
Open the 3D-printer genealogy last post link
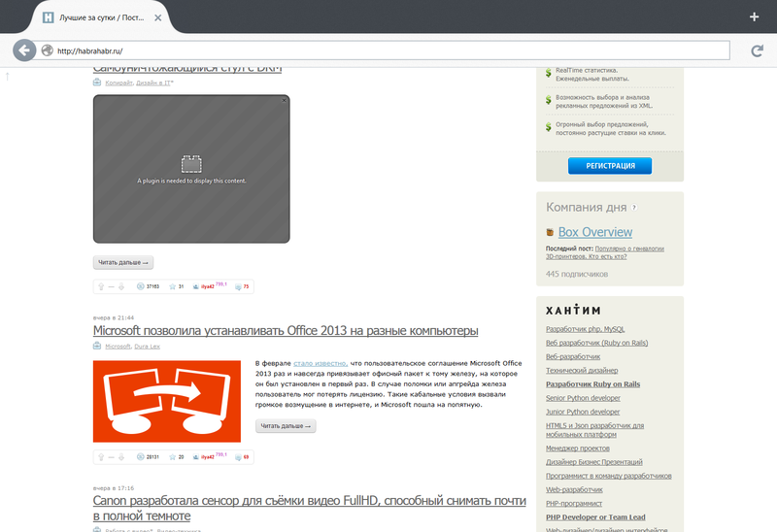coord(605,252)
